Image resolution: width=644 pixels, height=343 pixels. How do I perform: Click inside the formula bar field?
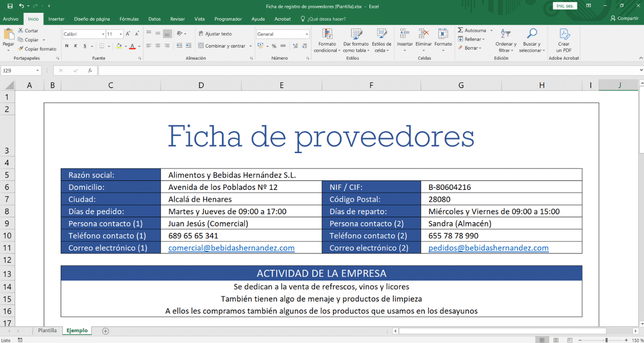[x=368, y=71]
